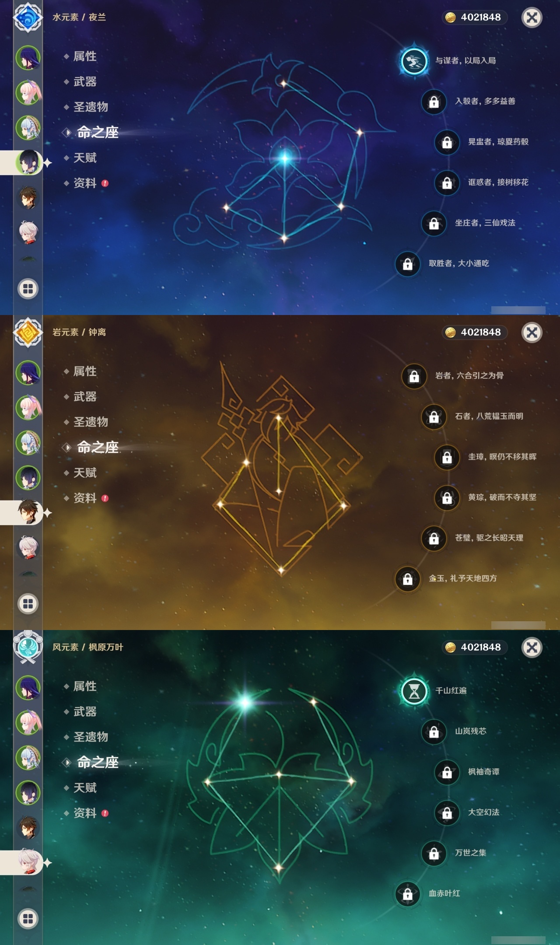The width and height of the screenshot is (560, 945).
Task: Click the Geo element emblem beside 钟离
Action: click(28, 332)
